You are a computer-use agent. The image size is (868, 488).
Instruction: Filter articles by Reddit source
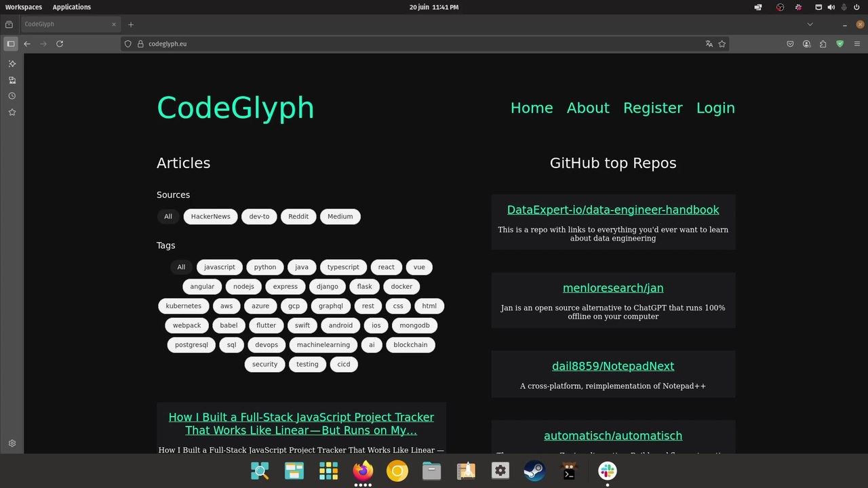pos(298,217)
